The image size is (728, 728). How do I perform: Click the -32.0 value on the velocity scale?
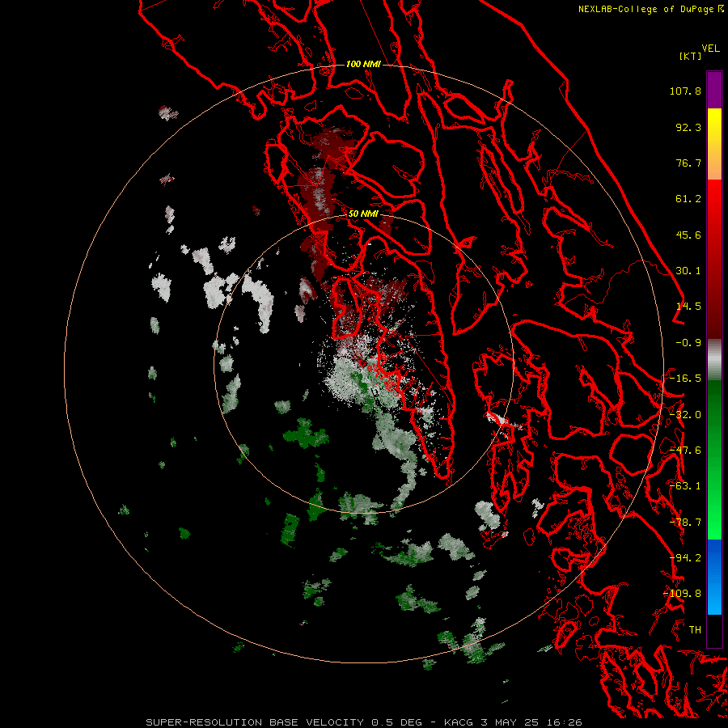pyautogui.click(x=685, y=415)
